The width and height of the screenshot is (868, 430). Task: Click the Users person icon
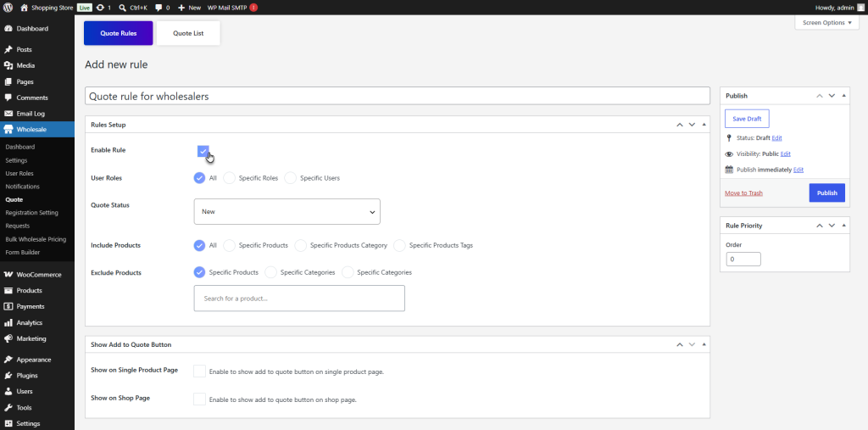coord(8,391)
